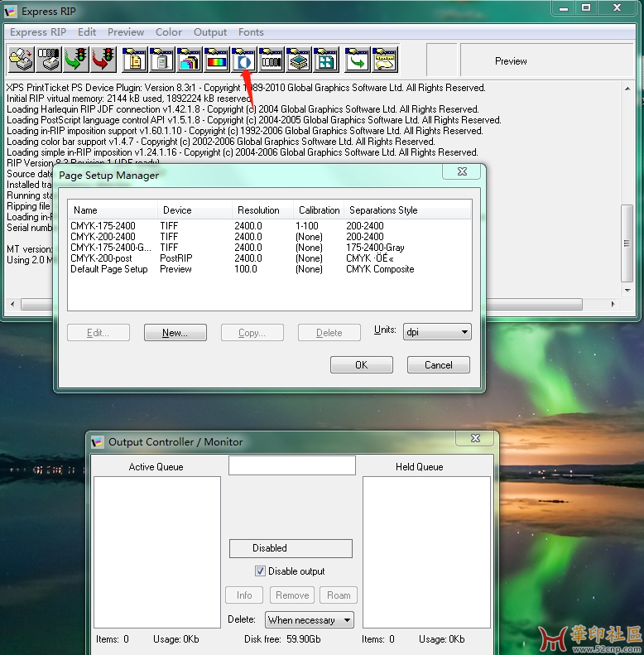Screen dimensions: 644x655
Task: Open the Separations Manager toolbar icon
Action: click(190, 60)
